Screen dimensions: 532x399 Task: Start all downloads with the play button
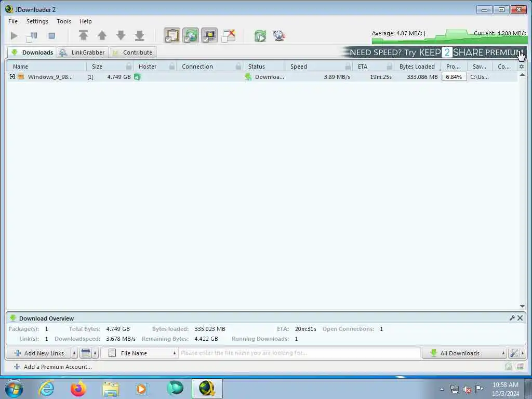(14, 36)
